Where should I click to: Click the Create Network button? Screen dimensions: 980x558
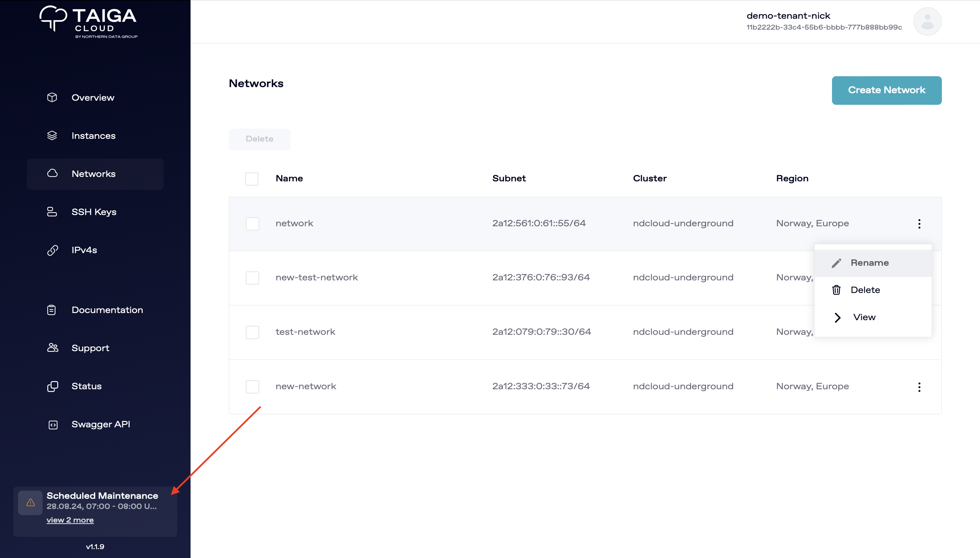[x=886, y=90]
